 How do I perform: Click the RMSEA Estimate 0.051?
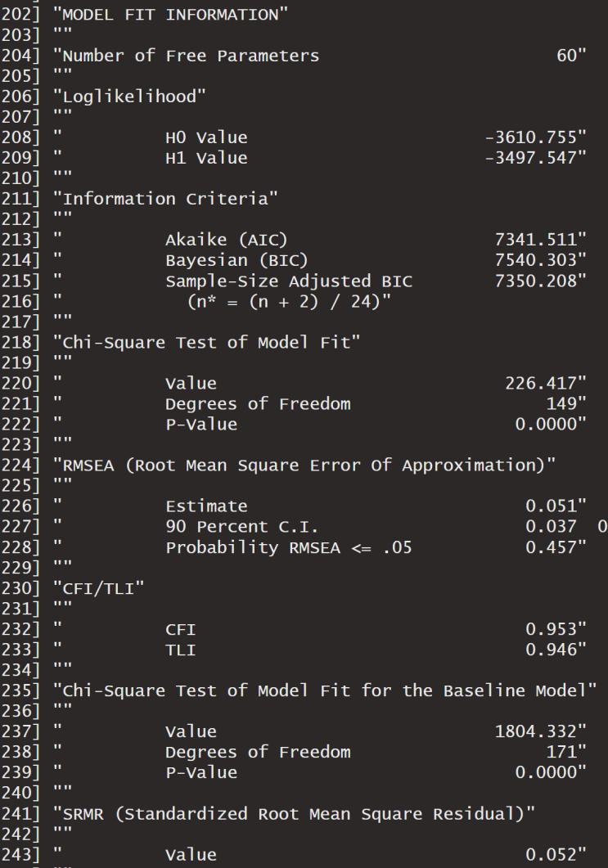[x=551, y=506]
